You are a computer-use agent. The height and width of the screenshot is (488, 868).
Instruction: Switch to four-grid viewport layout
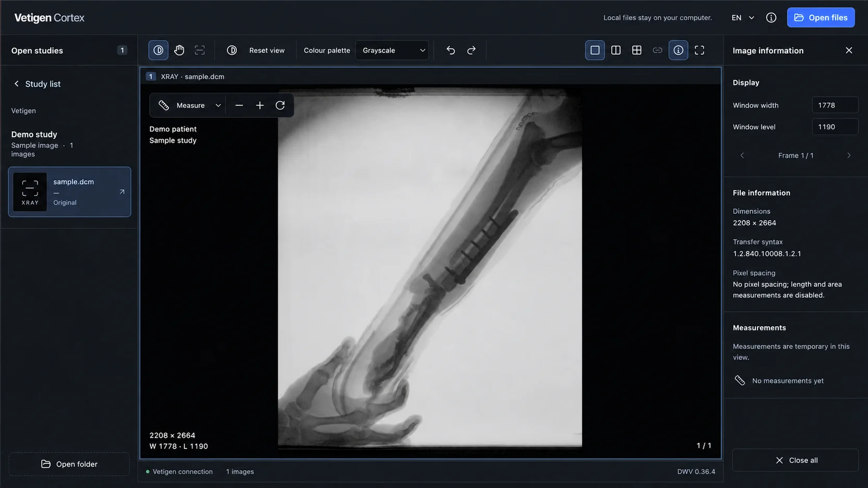[x=636, y=50]
